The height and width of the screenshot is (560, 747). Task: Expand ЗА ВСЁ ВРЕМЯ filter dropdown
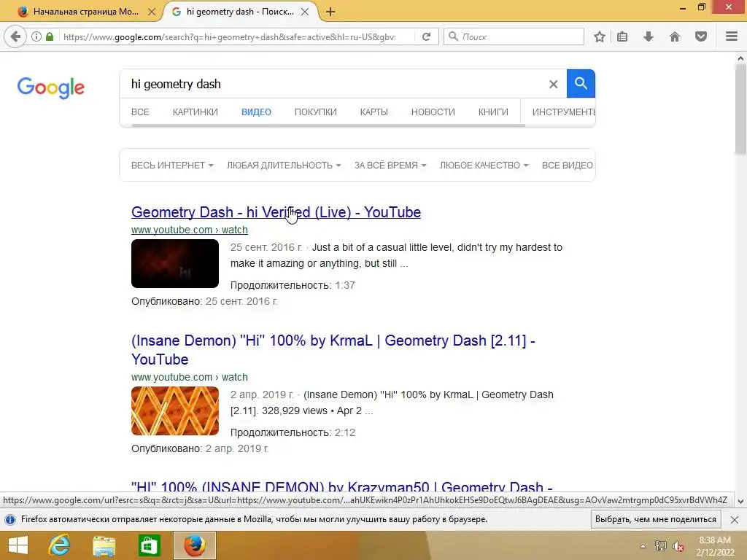(x=390, y=166)
